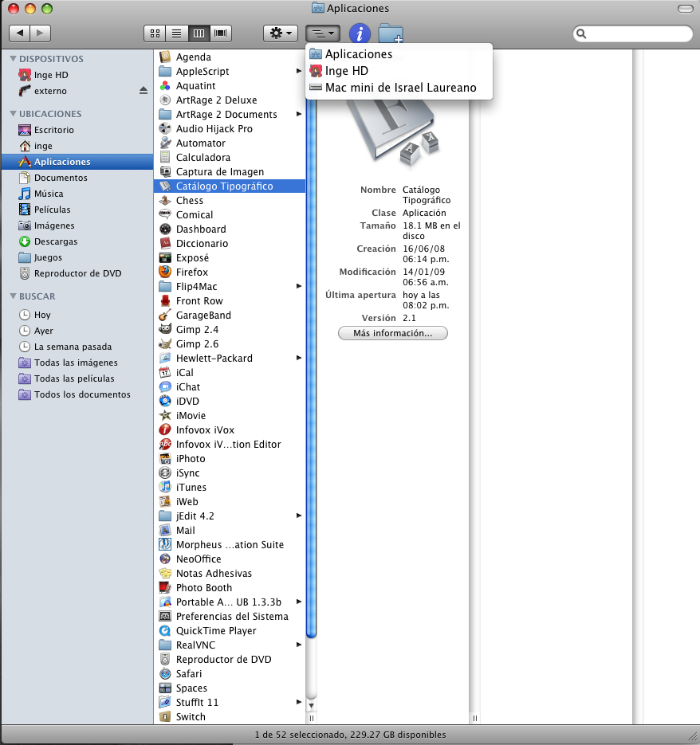Image resolution: width=700 pixels, height=745 pixels.
Task: Click the New Folder toolbar icon
Action: [390, 33]
